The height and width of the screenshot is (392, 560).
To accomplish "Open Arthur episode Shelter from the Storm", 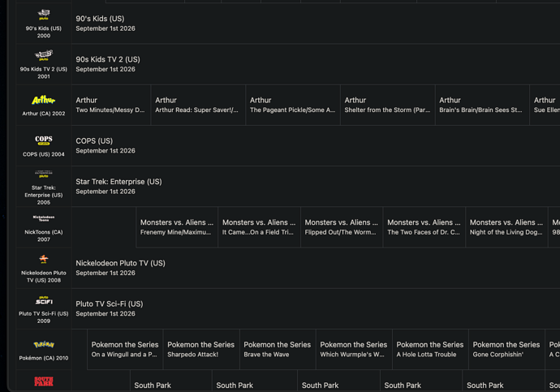I will pyautogui.click(x=387, y=105).
